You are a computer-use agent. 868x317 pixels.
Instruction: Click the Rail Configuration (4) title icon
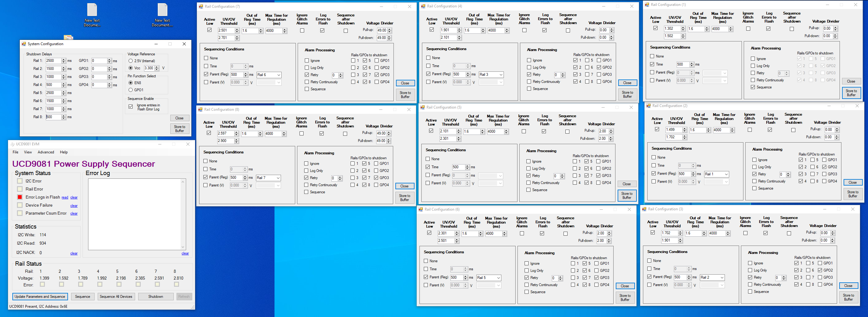click(x=423, y=6)
